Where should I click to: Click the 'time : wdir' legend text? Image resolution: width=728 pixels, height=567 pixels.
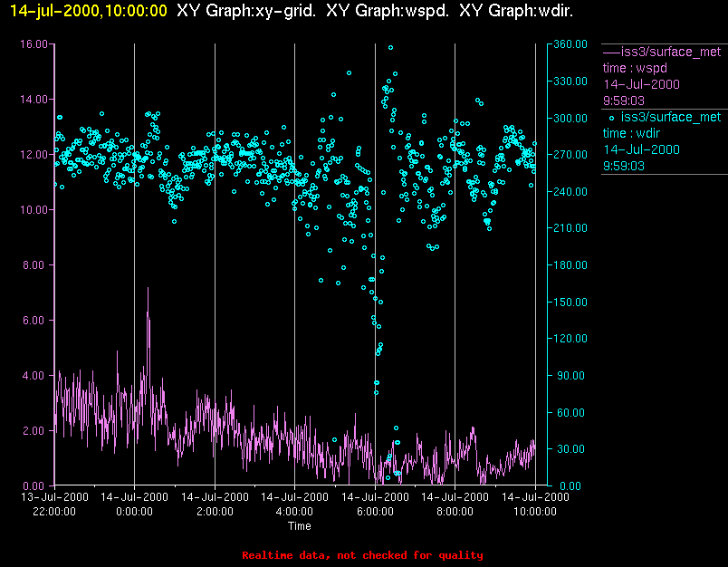tap(631, 133)
